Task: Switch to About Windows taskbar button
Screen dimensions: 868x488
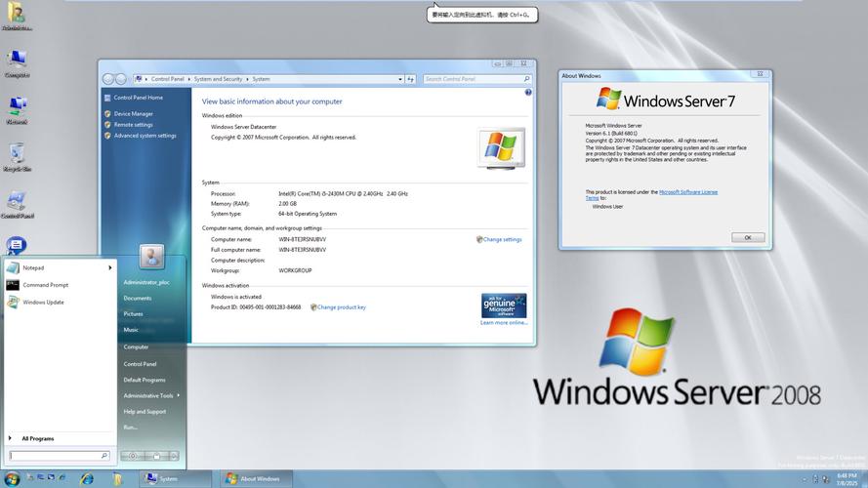Action: [x=256, y=478]
